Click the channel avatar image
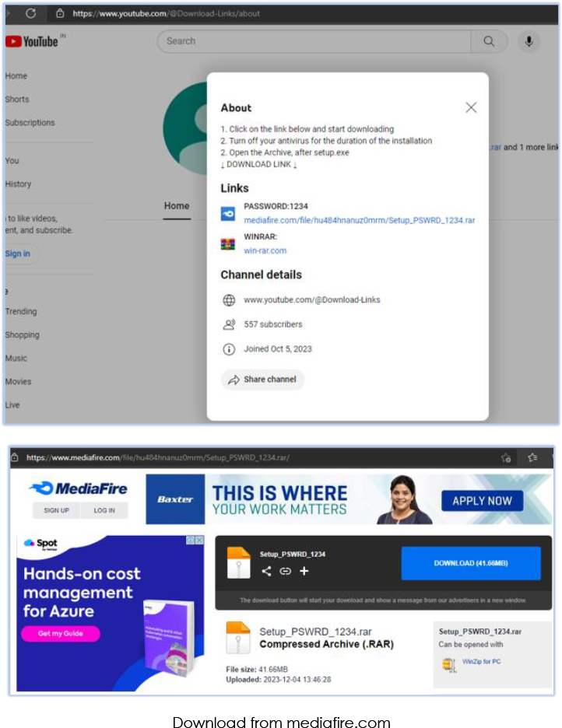This screenshot has height=728, width=562. click(186, 128)
